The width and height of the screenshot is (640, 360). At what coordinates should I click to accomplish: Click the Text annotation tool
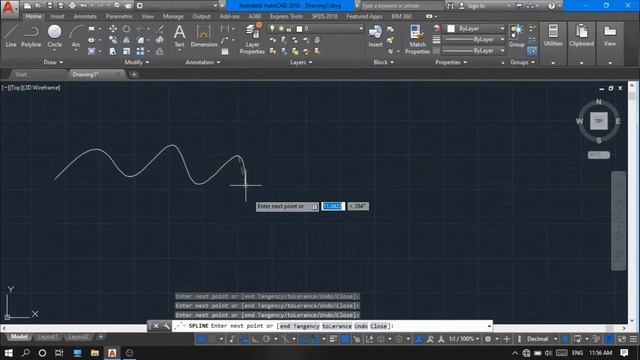[179, 36]
